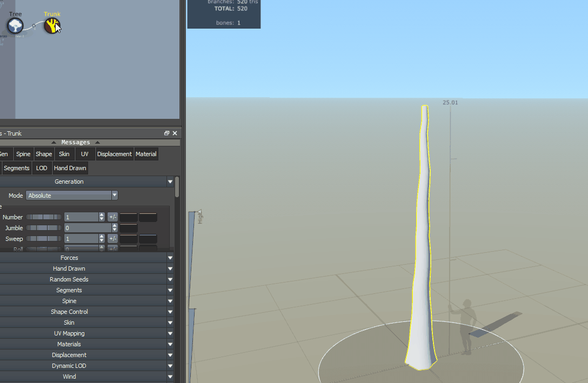Click the Number value field
Image resolution: width=588 pixels, height=383 pixels.
coord(82,217)
